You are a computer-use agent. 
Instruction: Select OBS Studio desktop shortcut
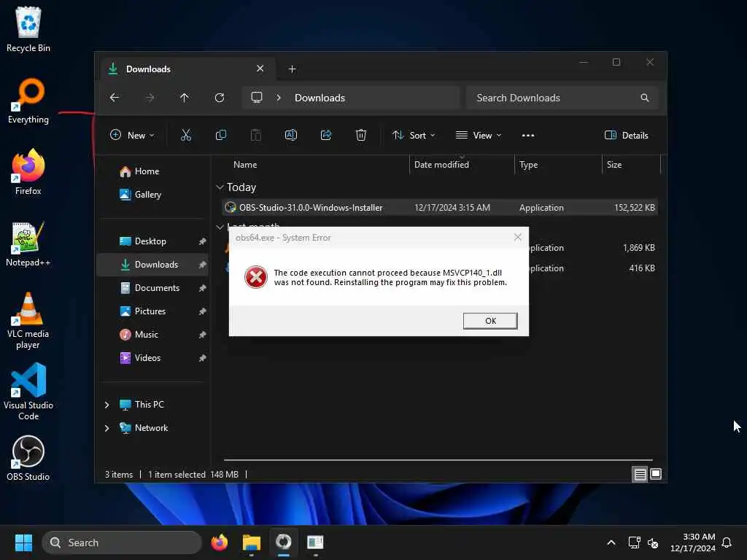pyautogui.click(x=28, y=458)
